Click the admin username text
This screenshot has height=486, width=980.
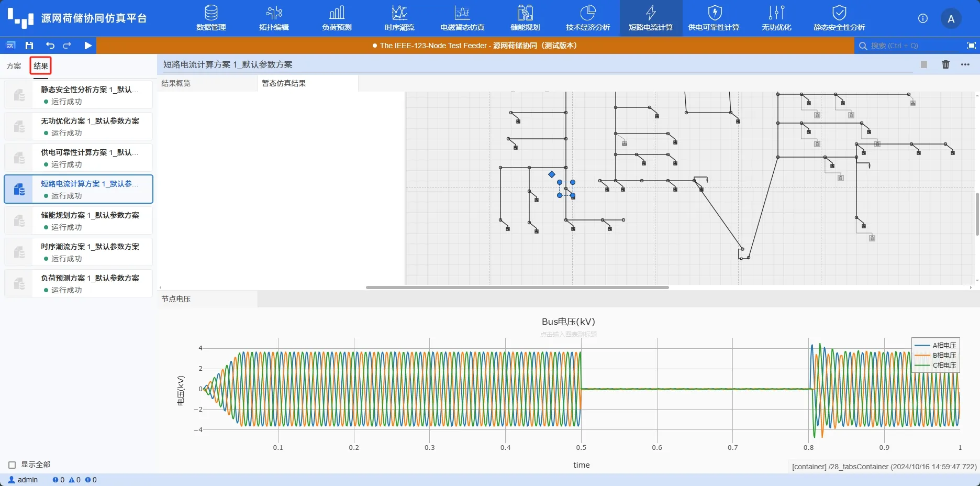28,480
